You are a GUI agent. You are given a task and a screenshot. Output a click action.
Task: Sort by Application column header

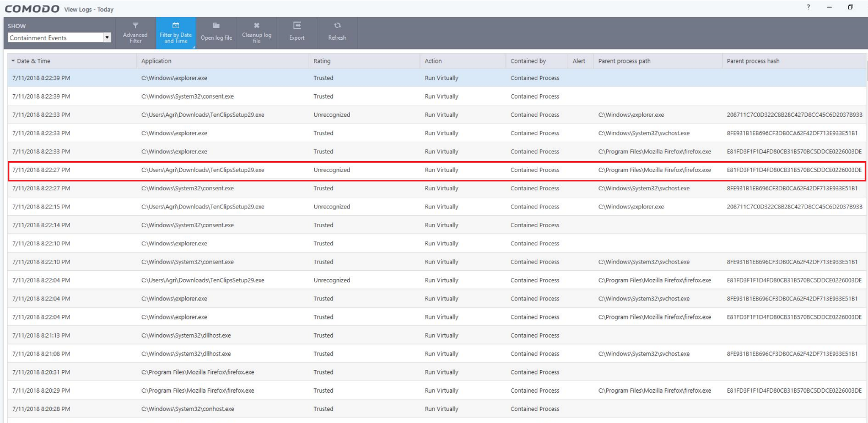(x=223, y=61)
